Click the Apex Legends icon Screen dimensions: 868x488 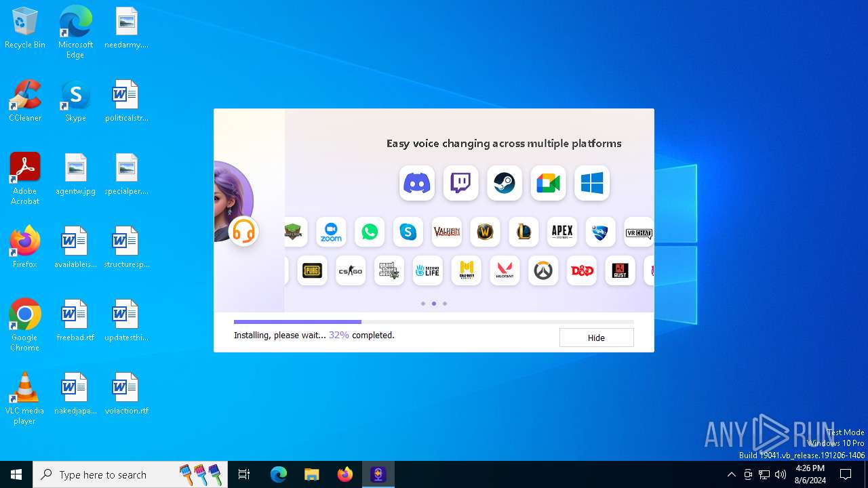[x=562, y=232]
